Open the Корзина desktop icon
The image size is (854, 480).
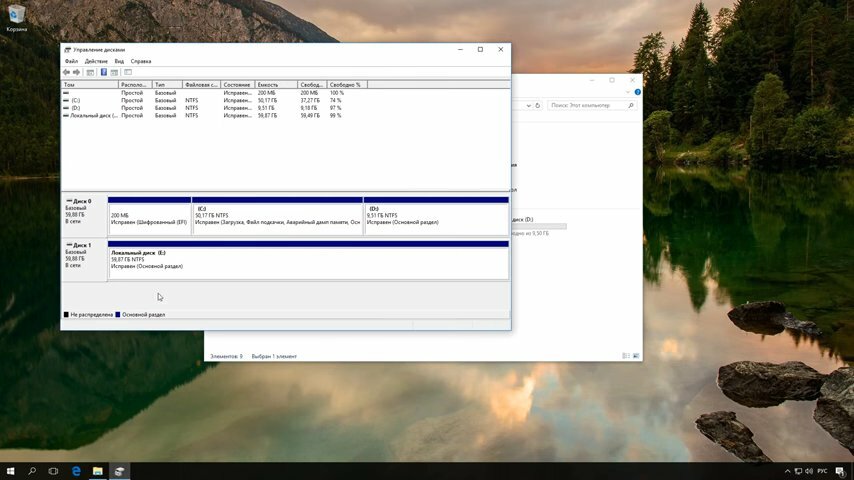click(x=16, y=17)
